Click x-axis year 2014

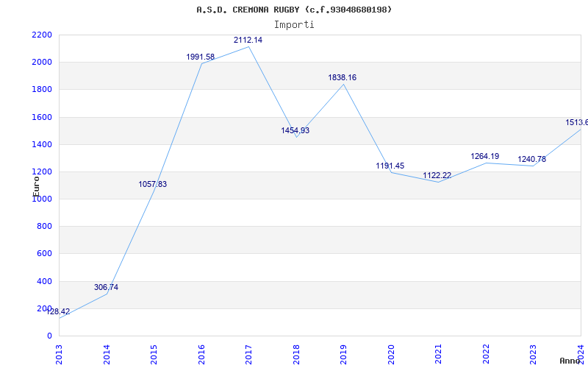(107, 355)
